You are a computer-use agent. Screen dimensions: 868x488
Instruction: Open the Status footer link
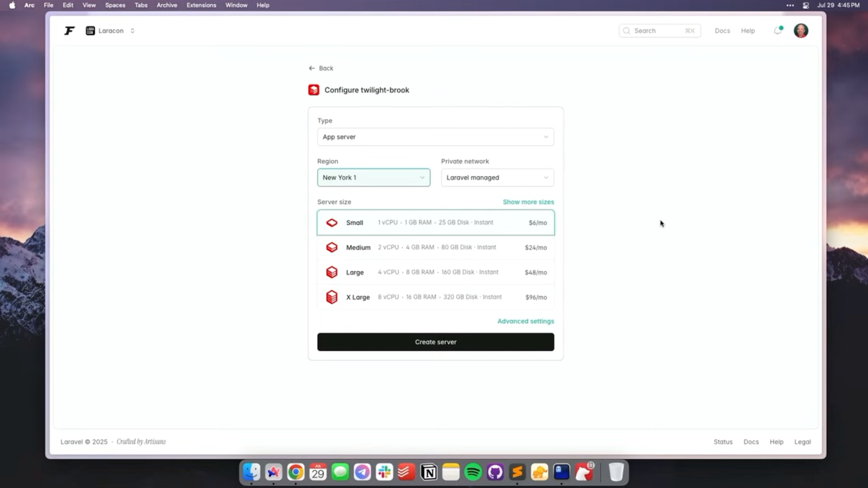723,442
